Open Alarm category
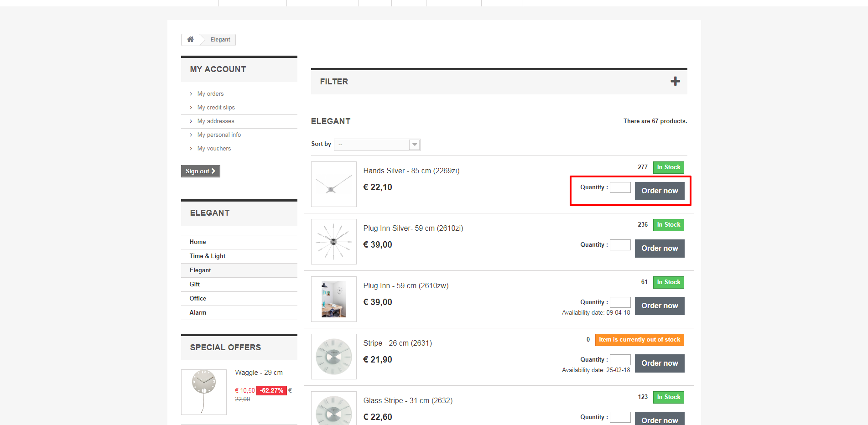Screen dimensions: 868x425 pos(198,313)
